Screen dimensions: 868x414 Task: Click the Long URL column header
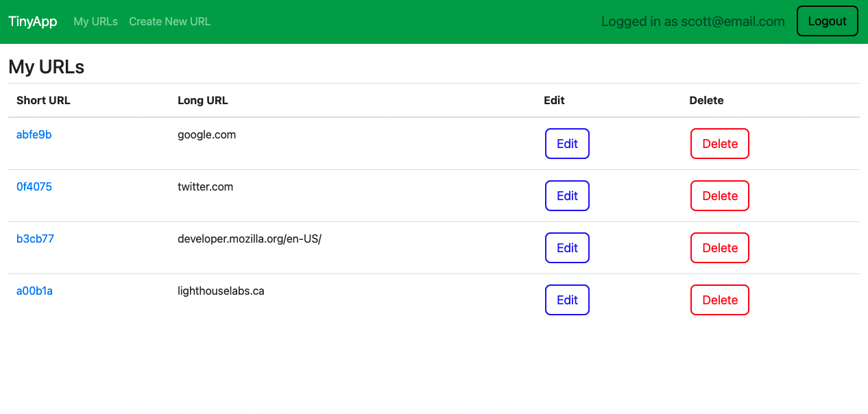202,100
